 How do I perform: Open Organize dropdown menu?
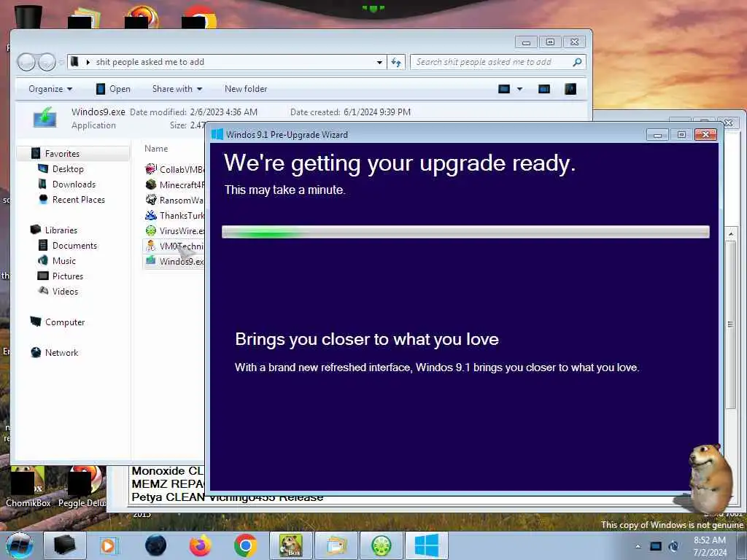click(50, 89)
